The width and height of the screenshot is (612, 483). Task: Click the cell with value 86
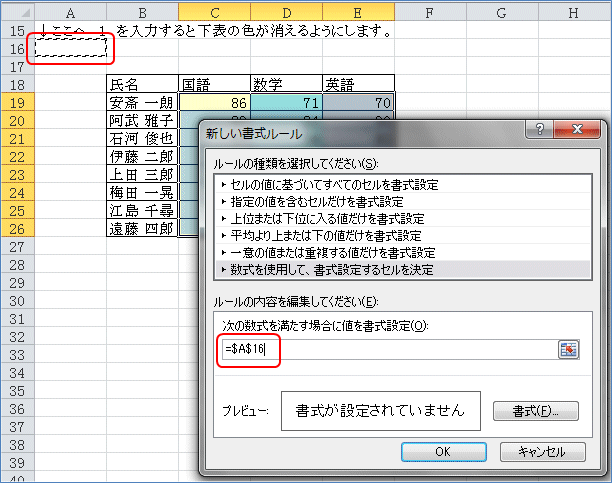pyautogui.click(x=214, y=103)
